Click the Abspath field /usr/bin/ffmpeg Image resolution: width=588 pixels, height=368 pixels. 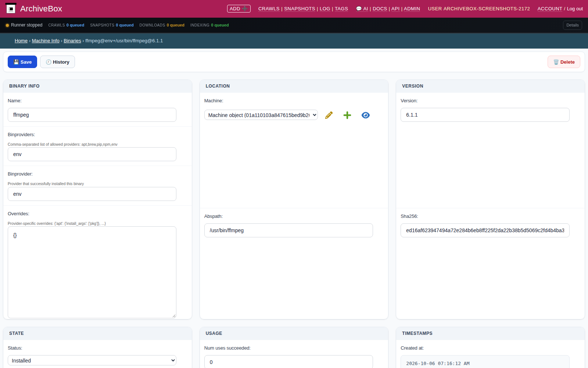point(288,230)
